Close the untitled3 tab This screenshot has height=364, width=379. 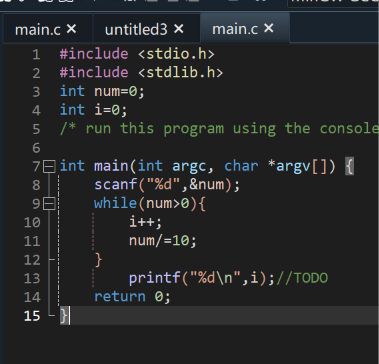pyautogui.click(x=179, y=29)
